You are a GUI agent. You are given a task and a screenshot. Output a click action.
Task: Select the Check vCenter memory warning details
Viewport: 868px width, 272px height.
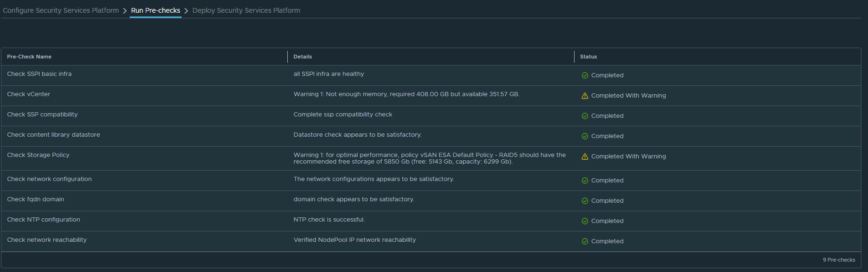pos(406,94)
